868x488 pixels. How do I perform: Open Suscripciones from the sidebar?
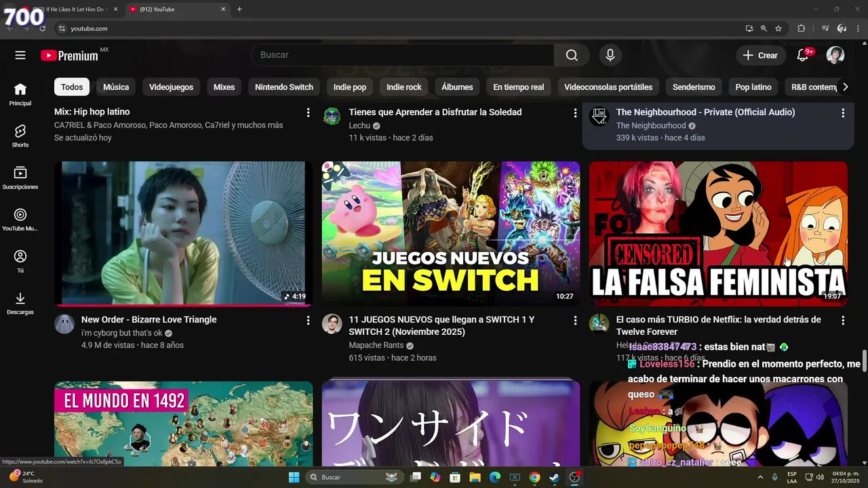[20, 178]
